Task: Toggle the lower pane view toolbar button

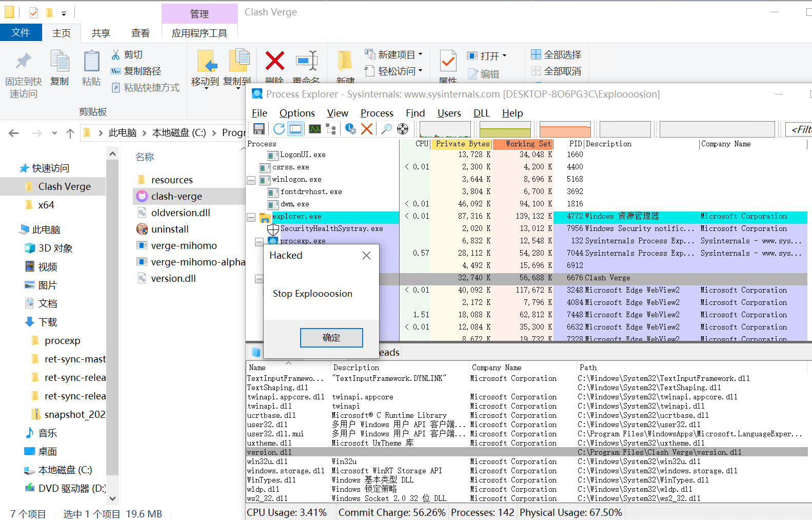Action: [295, 129]
